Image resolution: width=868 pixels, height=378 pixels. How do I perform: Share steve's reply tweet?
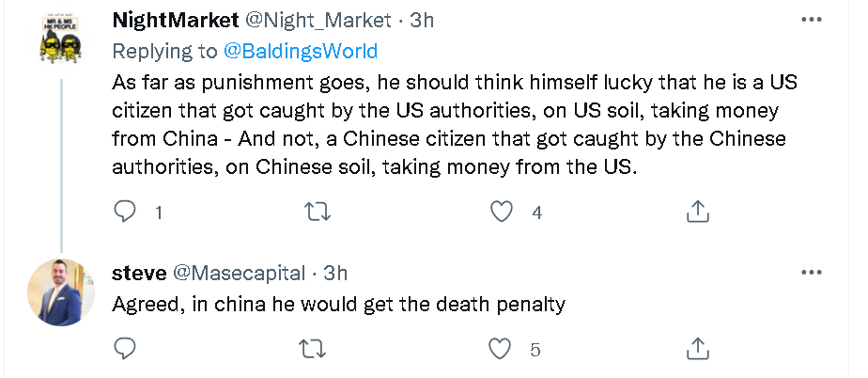(697, 349)
